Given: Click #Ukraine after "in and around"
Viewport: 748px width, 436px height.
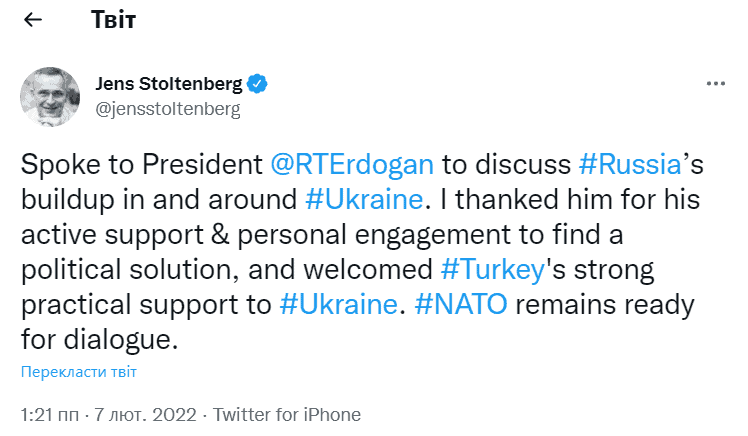Looking at the screenshot, I should click(x=362, y=197).
